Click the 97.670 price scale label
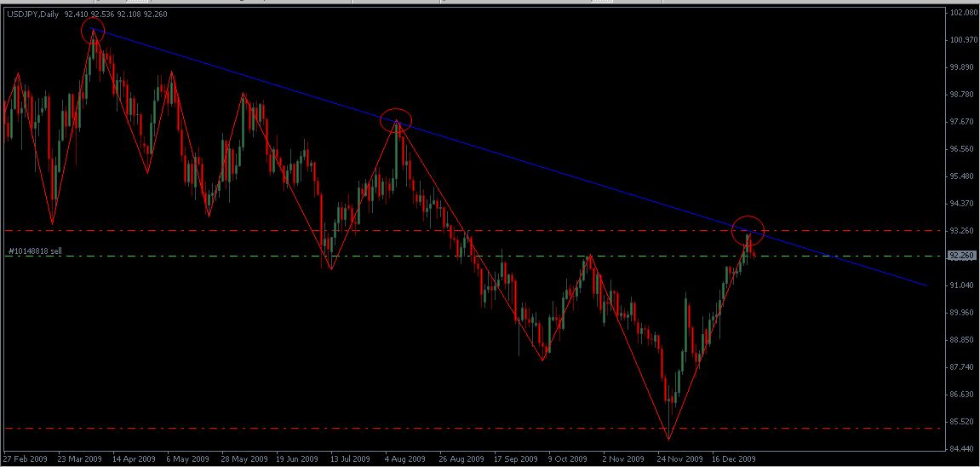 pyautogui.click(x=963, y=122)
